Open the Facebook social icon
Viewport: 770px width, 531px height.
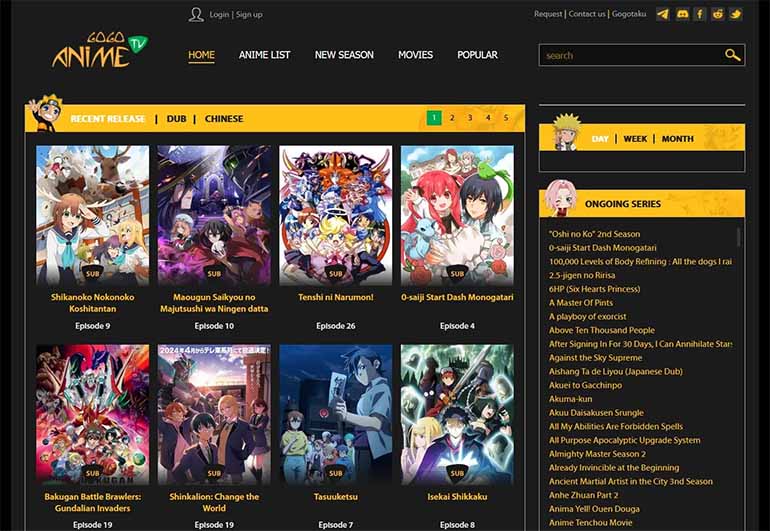(700, 14)
